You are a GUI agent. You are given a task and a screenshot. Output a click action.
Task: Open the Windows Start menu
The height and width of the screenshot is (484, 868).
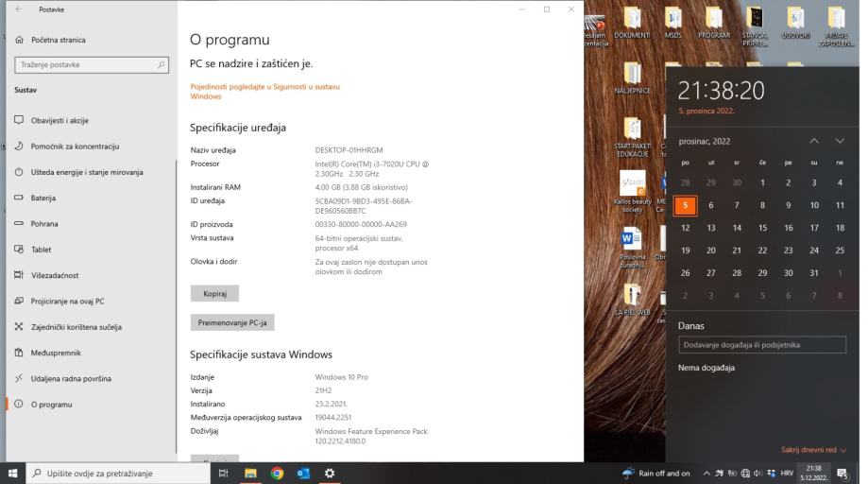12,474
